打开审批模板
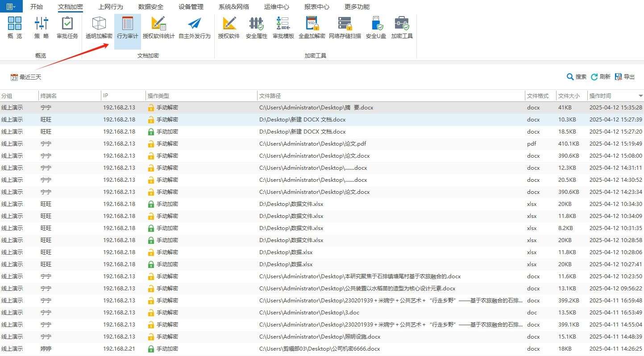This screenshot has height=356, width=644. pos(283,28)
